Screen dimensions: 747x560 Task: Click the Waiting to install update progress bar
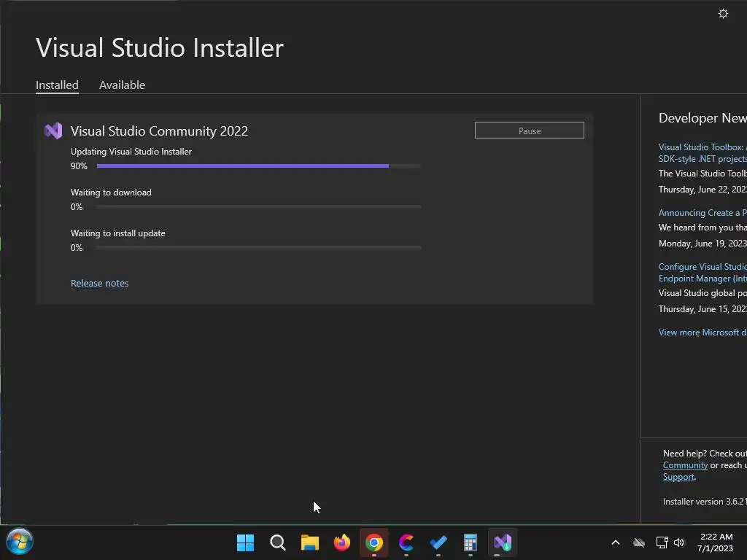click(x=259, y=248)
